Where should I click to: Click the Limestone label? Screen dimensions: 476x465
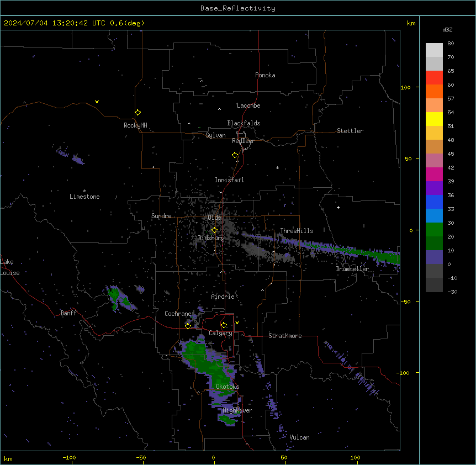point(84,197)
